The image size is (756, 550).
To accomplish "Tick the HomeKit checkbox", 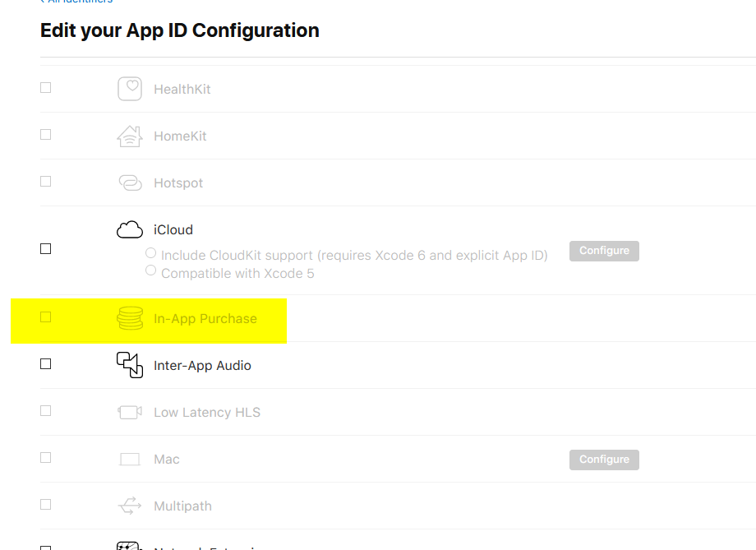I will pos(46,134).
